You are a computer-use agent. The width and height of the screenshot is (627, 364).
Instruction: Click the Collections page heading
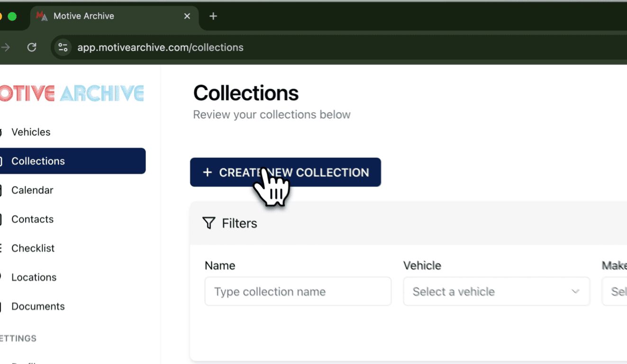point(246,93)
